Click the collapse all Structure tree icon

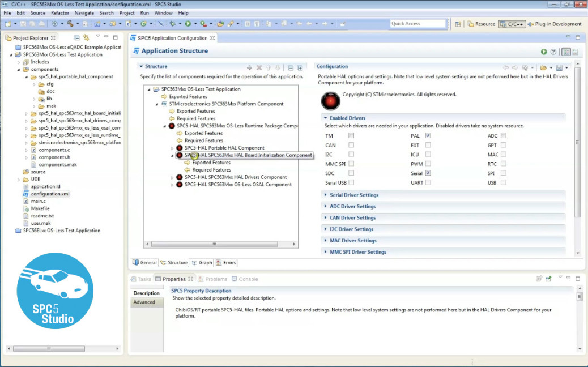coord(291,68)
